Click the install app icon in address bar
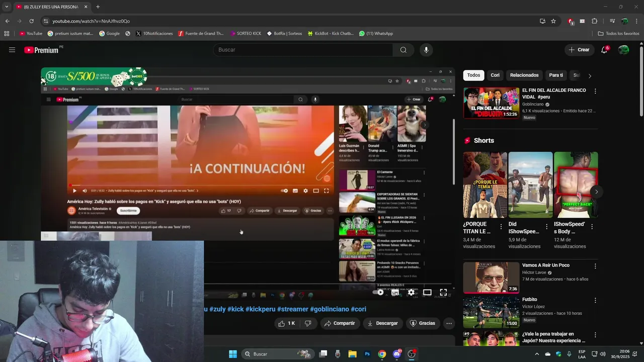Screen dimensions: 644x362 click(x=542, y=21)
